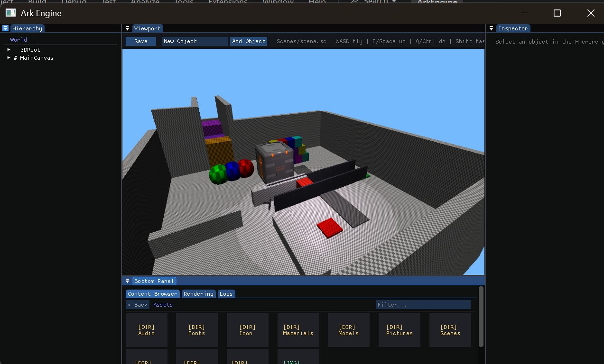
Task: Open the Content Browser tab
Action: point(152,294)
